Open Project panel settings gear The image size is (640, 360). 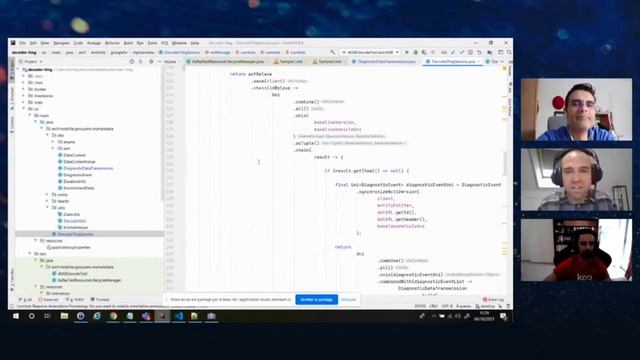(x=151, y=62)
